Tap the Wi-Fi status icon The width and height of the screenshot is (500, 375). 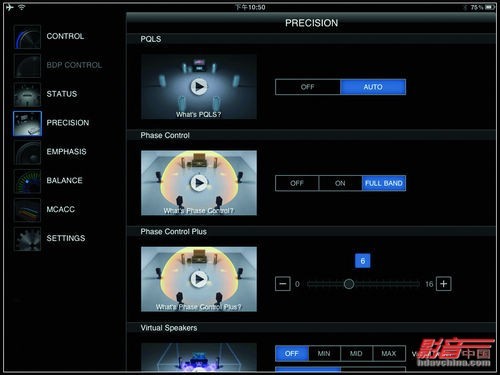22,7
